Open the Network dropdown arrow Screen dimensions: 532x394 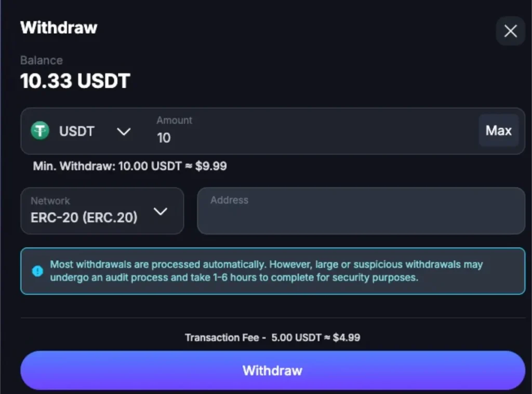pos(161,211)
